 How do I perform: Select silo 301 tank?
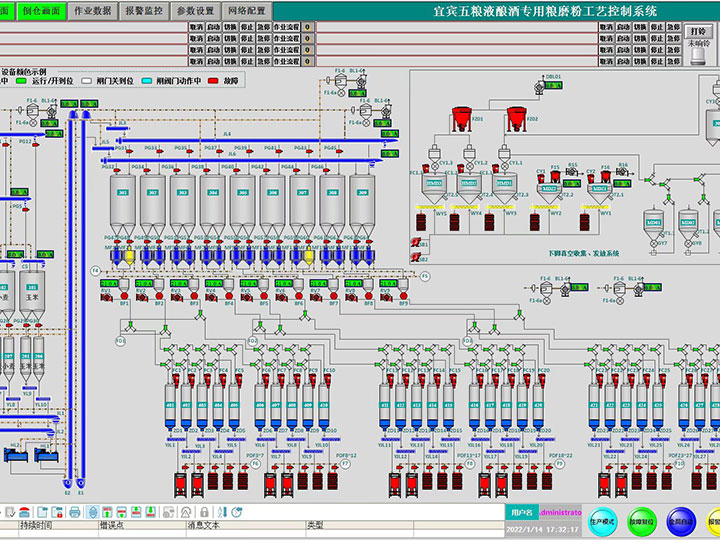tap(123, 205)
